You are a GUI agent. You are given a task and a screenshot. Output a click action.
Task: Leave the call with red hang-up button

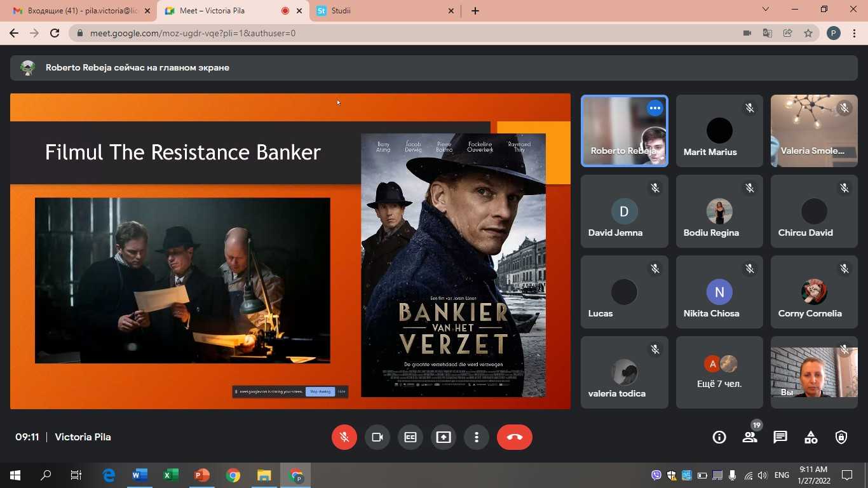coord(515,437)
